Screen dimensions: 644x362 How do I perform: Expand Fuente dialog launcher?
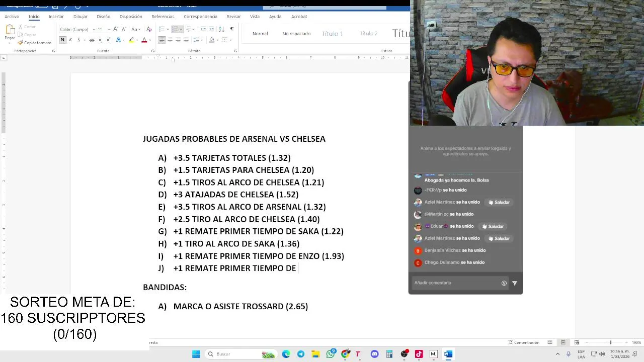[153, 51]
